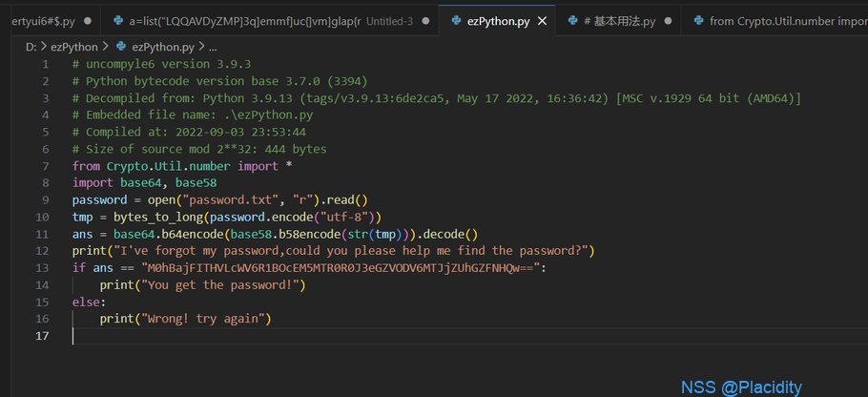Click line number 17 in the gutter

click(x=42, y=336)
